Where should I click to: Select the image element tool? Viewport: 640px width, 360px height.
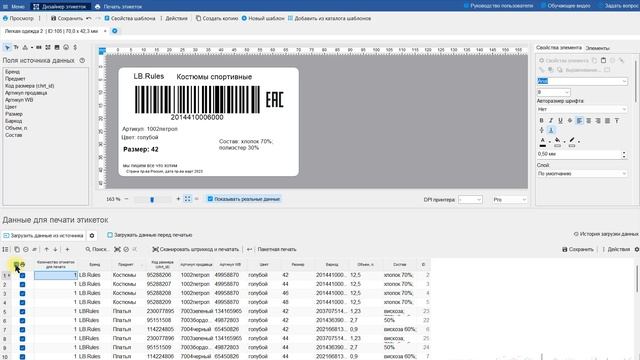click(x=57, y=47)
